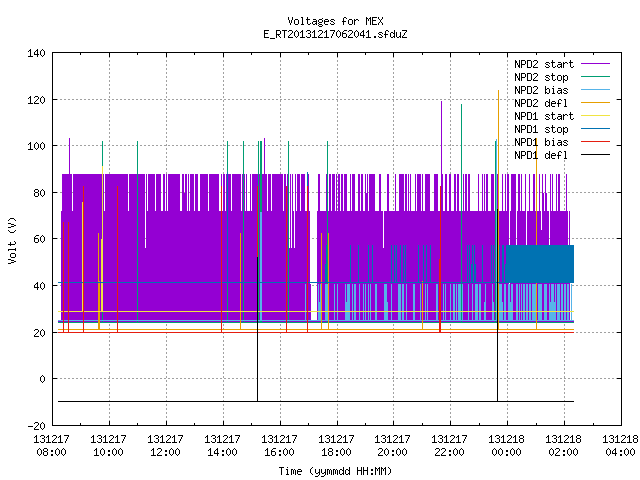Click the y-axis tick label 80
This screenshot has width=640, height=480.
pos(39,193)
